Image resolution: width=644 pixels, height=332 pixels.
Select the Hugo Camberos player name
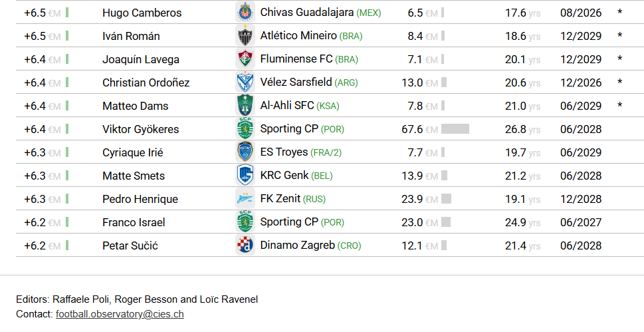[x=142, y=13]
